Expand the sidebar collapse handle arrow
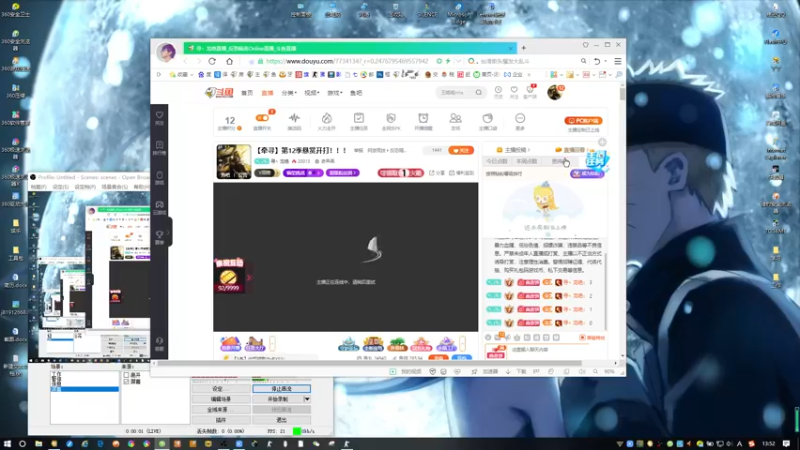The width and height of the screenshot is (800, 450). tap(168, 233)
